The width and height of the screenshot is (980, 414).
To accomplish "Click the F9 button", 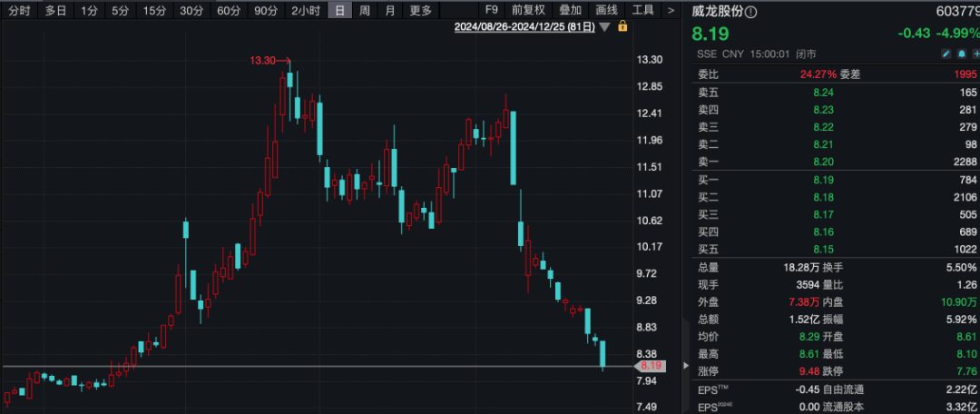I will (x=492, y=10).
